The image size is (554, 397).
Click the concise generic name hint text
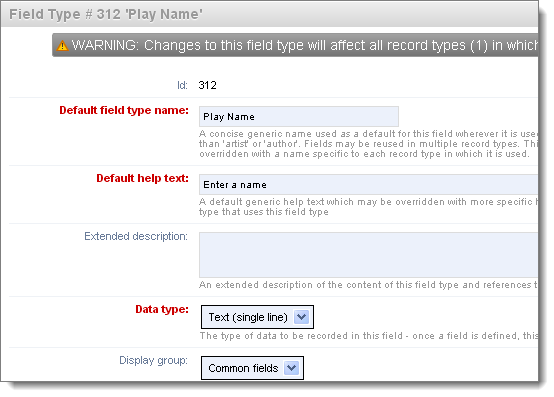click(368, 144)
